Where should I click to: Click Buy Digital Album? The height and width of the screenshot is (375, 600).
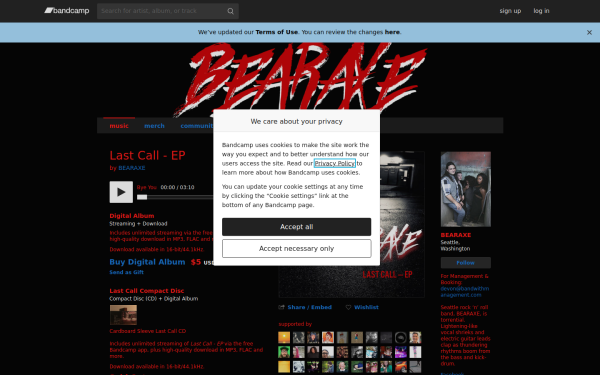tap(147, 262)
